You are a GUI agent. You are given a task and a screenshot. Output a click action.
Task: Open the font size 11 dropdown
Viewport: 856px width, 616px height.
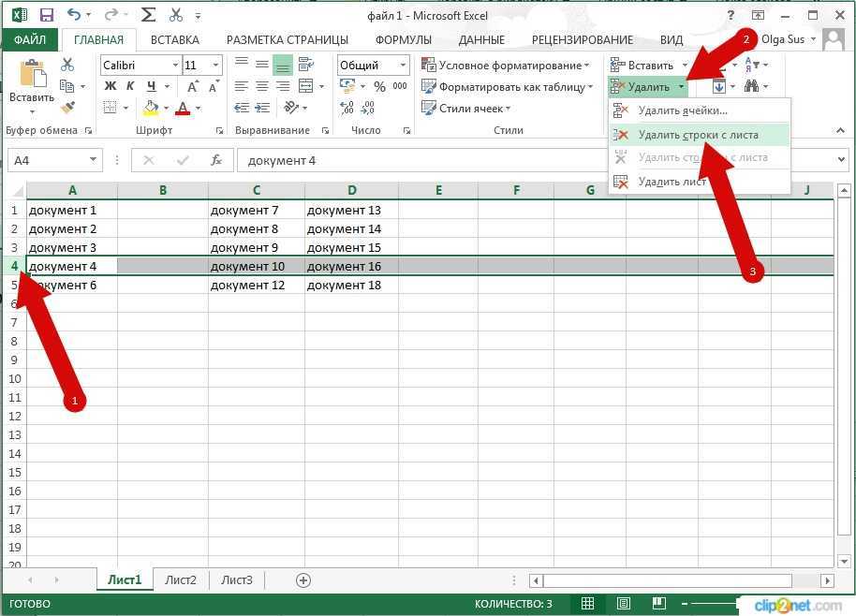point(215,65)
